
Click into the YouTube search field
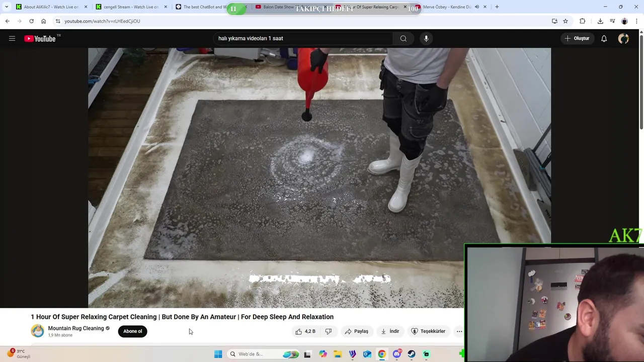point(303,38)
